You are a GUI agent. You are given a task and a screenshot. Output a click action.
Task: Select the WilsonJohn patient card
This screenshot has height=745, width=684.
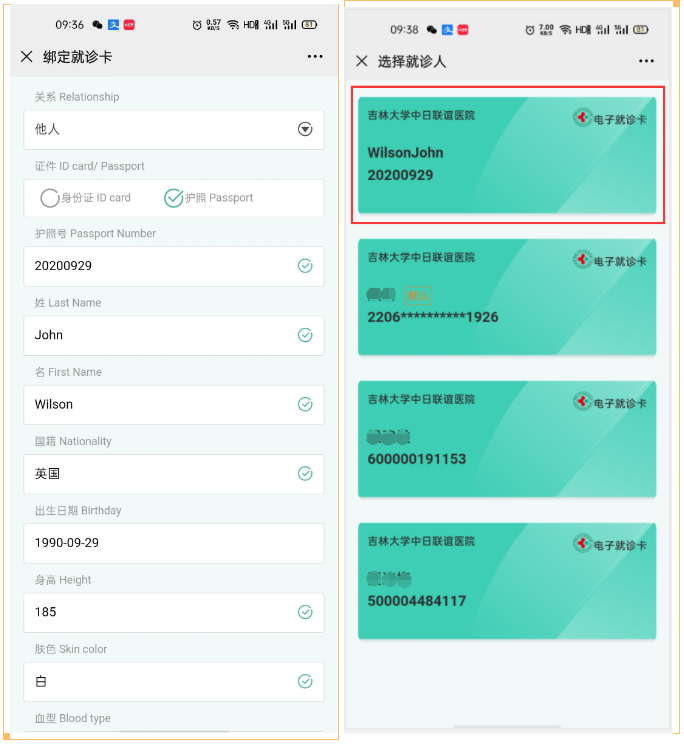[x=506, y=155]
